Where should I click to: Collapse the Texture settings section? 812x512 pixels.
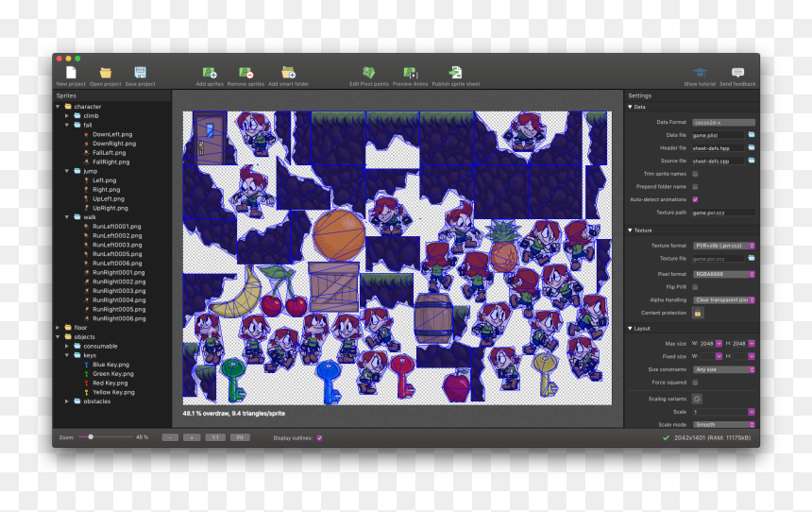pos(630,230)
